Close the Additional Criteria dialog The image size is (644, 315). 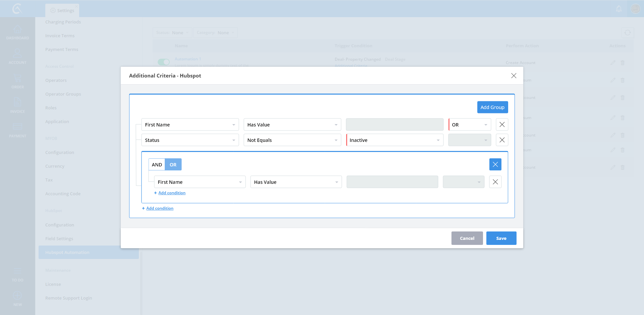point(514,76)
